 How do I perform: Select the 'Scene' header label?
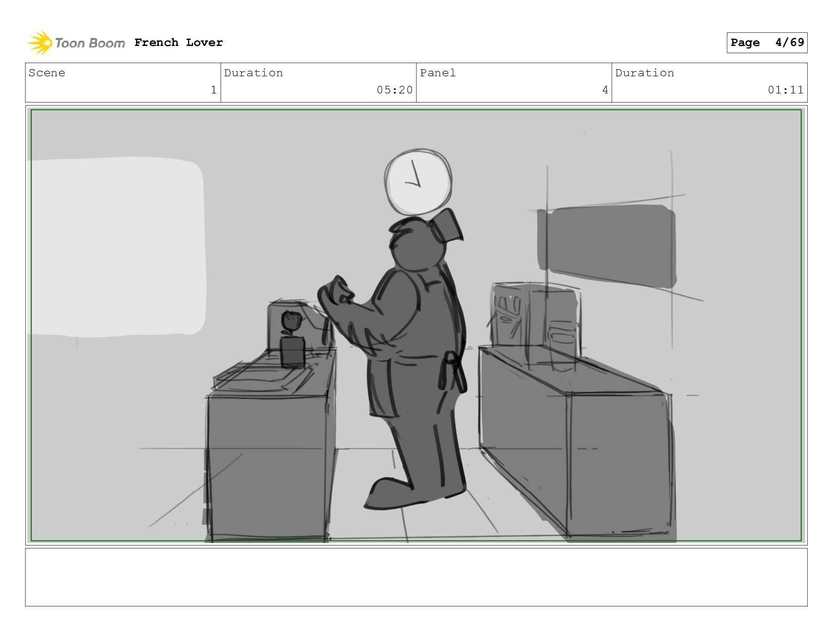(x=47, y=73)
